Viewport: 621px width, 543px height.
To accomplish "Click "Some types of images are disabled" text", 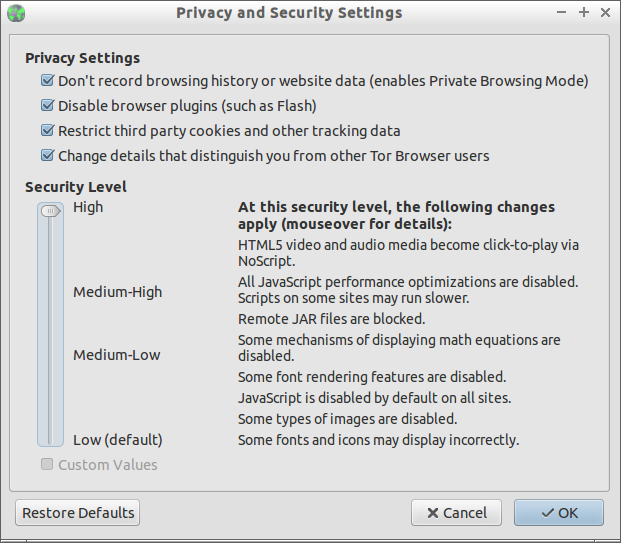I will pos(347,419).
